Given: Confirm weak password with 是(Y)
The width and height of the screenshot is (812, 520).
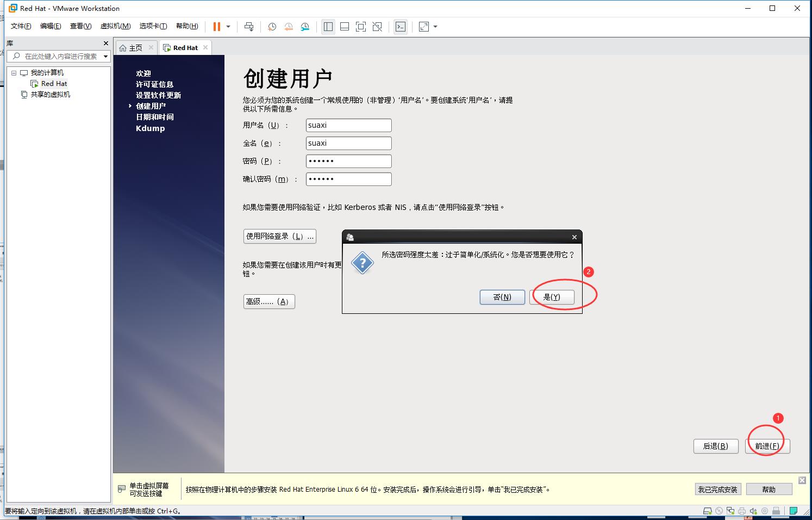Looking at the screenshot, I should pyautogui.click(x=552, y=297).
